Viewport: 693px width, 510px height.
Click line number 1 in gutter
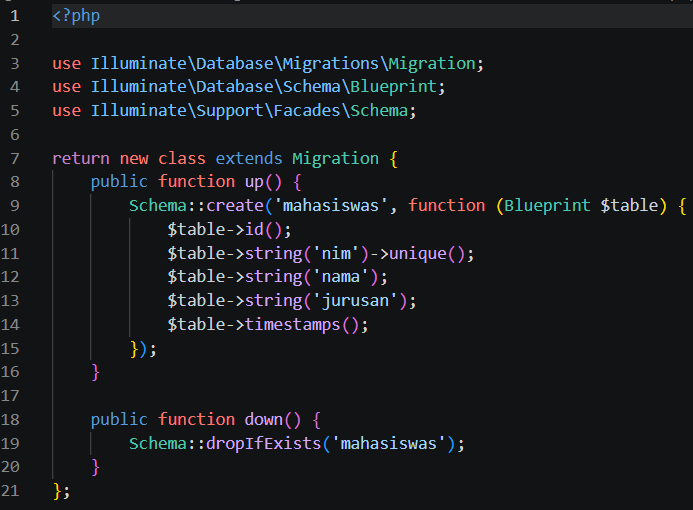15,16
